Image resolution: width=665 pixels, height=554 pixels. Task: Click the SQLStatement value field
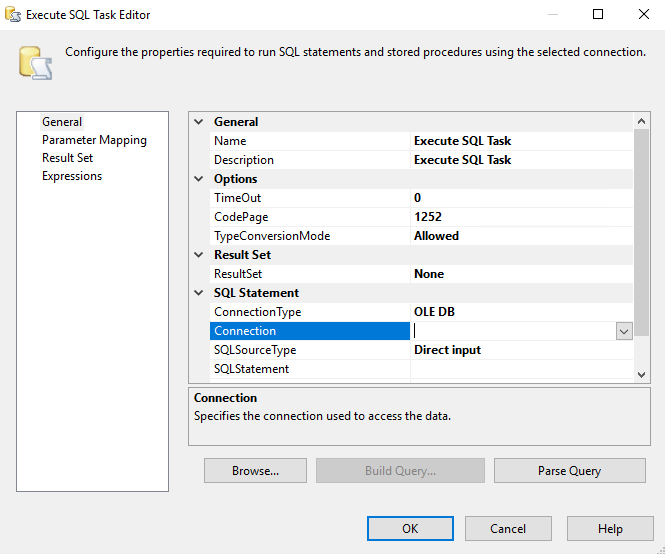(520, 369)
